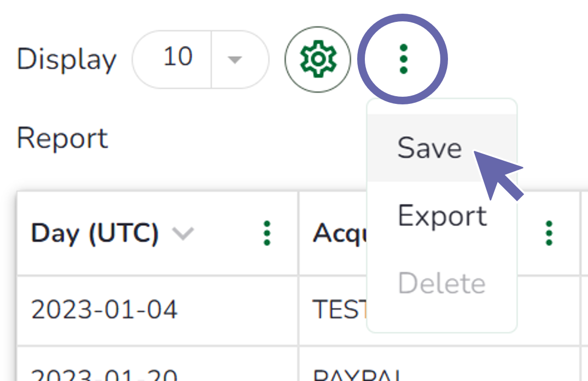Expand the Display count dropdown arrow
This screenshot has height=381, width=588.
[x=235, y=60]
